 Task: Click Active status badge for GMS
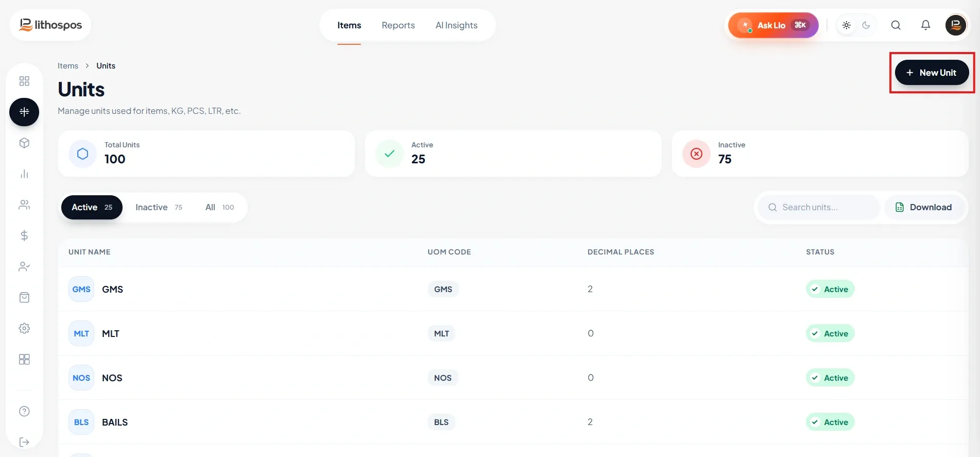click(x=830, y=289)
